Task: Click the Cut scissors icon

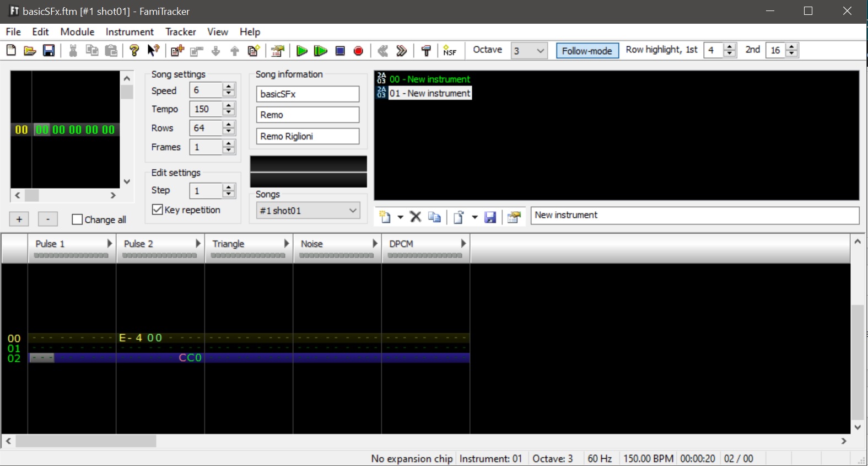Action: point(73,51)
